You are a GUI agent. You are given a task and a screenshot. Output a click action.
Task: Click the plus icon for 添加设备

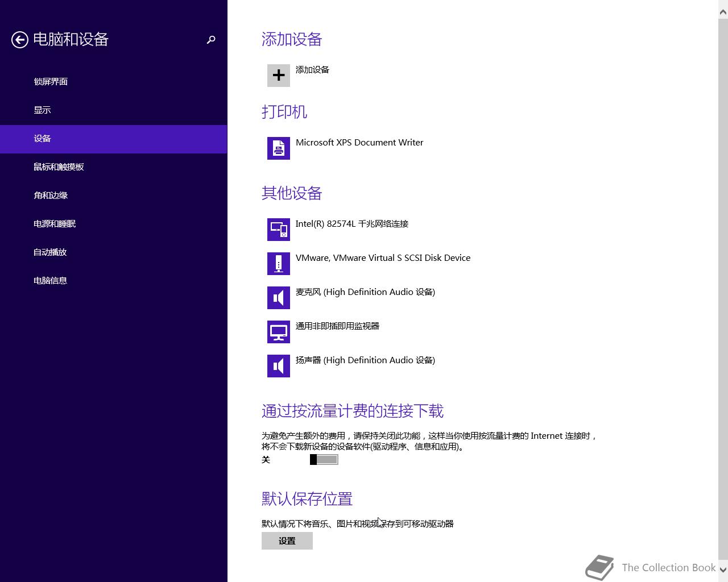279,75
